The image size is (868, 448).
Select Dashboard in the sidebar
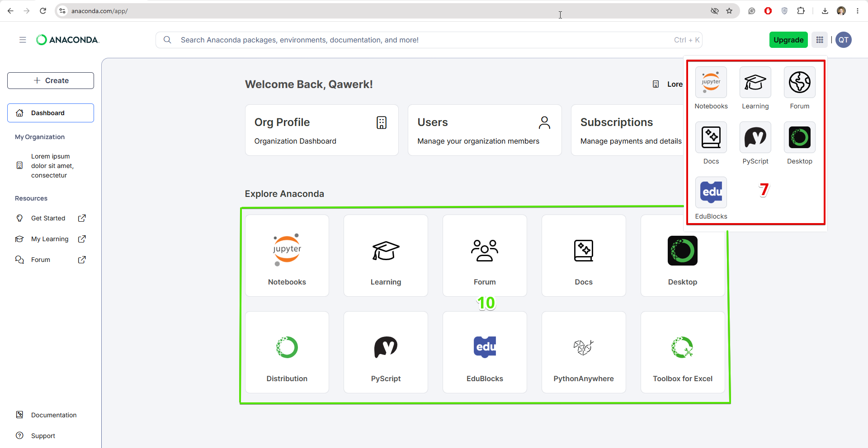[51, 113]
